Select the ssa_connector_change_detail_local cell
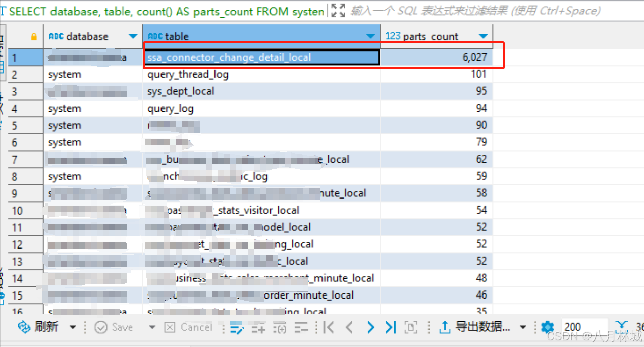Image resolution: width=644 pixels, height=347 pixels. (261, 58)
